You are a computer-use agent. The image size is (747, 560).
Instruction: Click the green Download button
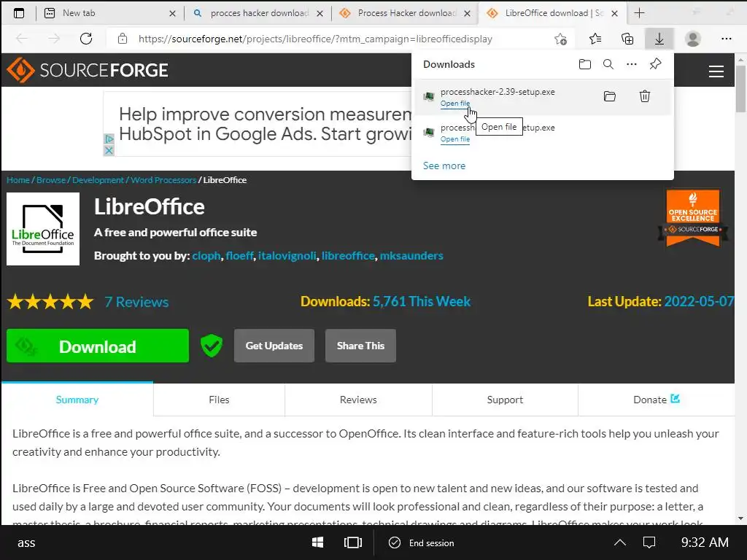click(x=98, y=346)
